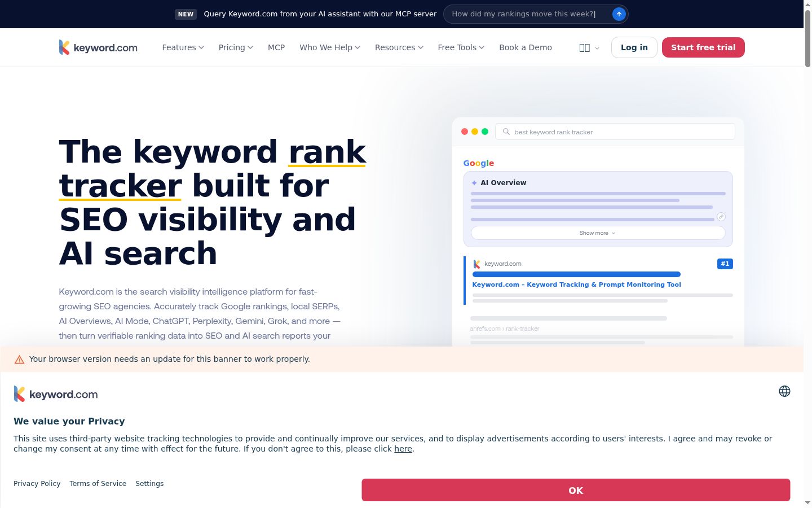Screen dimensions: 812x508
Task: Click Start free trial
Action: point(703,47)
